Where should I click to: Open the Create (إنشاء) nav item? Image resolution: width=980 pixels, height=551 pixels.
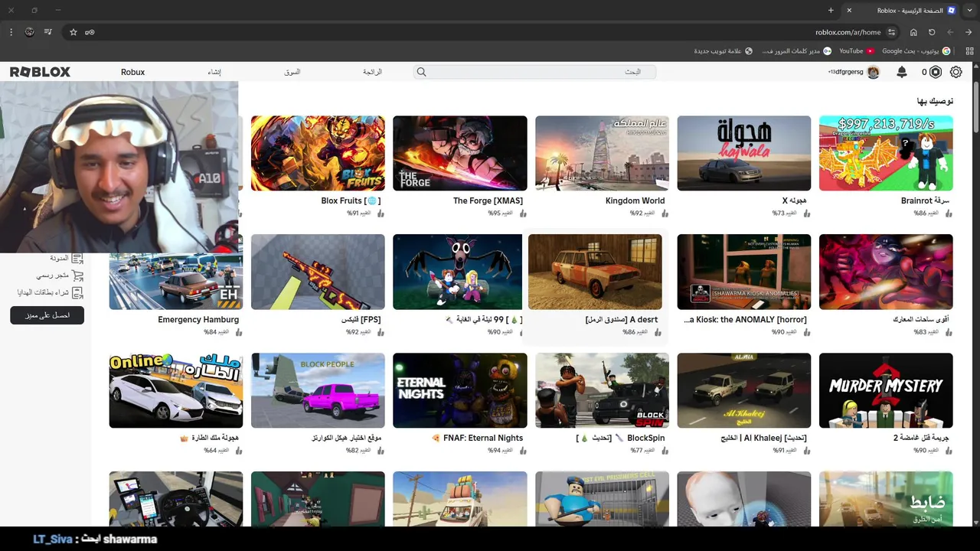pyautogui.click(x=214, y=72)
